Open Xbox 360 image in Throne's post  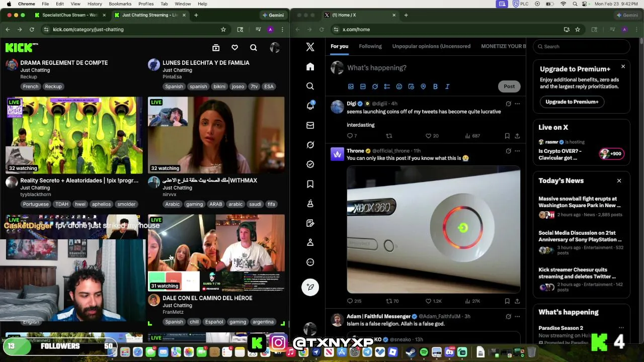point(434,230)
